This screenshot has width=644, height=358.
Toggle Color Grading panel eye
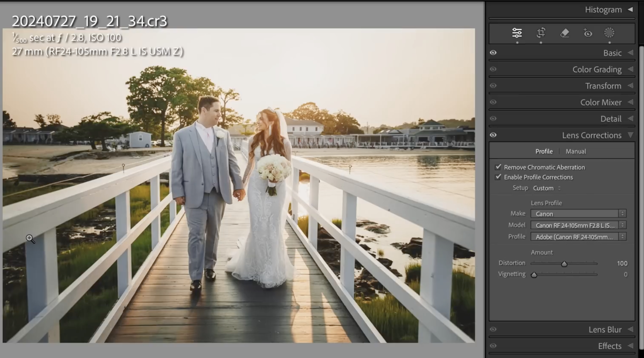(493, 69)
